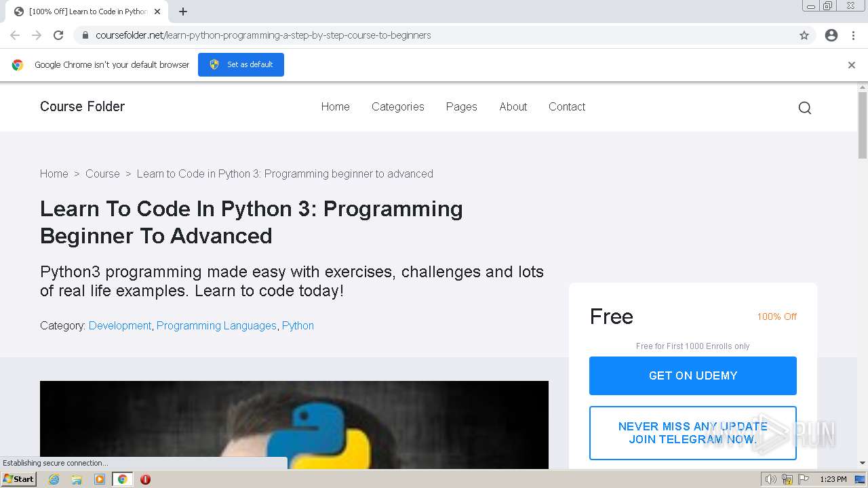Click the volume icon in system tray
The height and width of the screenshot is (488, 868).
point(770,479)
